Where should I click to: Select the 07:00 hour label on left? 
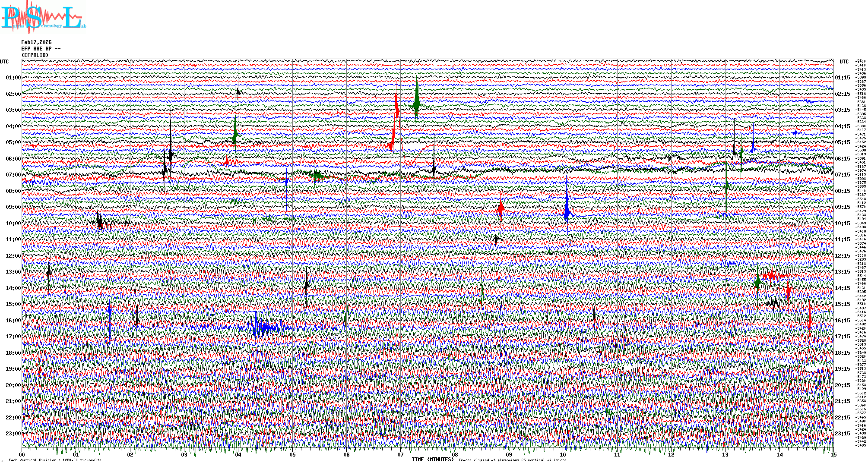click(13, 175)
